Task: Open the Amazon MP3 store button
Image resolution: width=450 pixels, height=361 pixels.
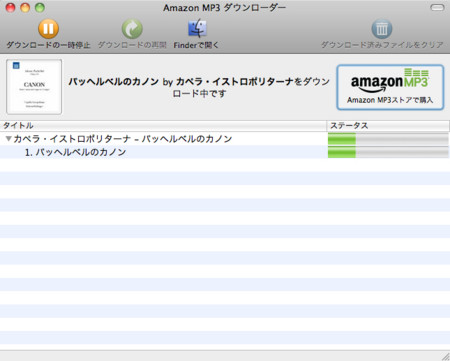Action: [390, 87]
